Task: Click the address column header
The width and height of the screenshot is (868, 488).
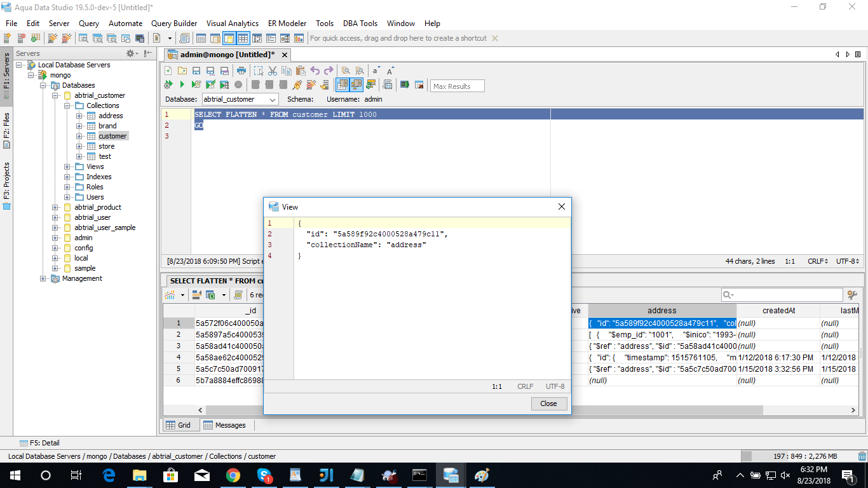Action: [661, 311]
